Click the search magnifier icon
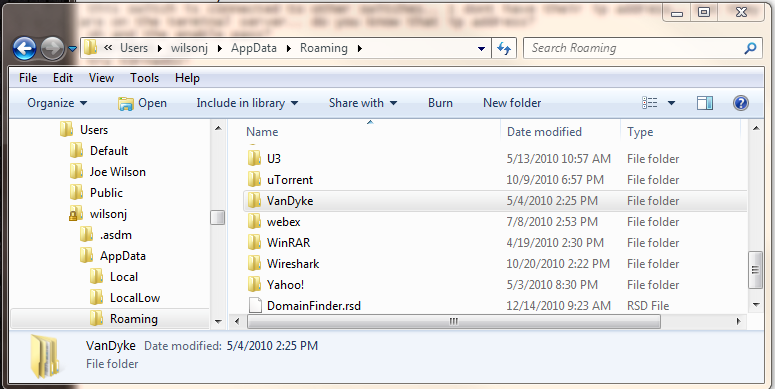Screen dimensions: 775x389 point(750,48)
